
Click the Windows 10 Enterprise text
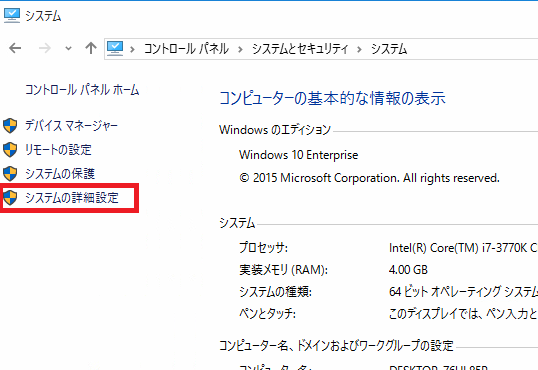[x=299, y=155]
